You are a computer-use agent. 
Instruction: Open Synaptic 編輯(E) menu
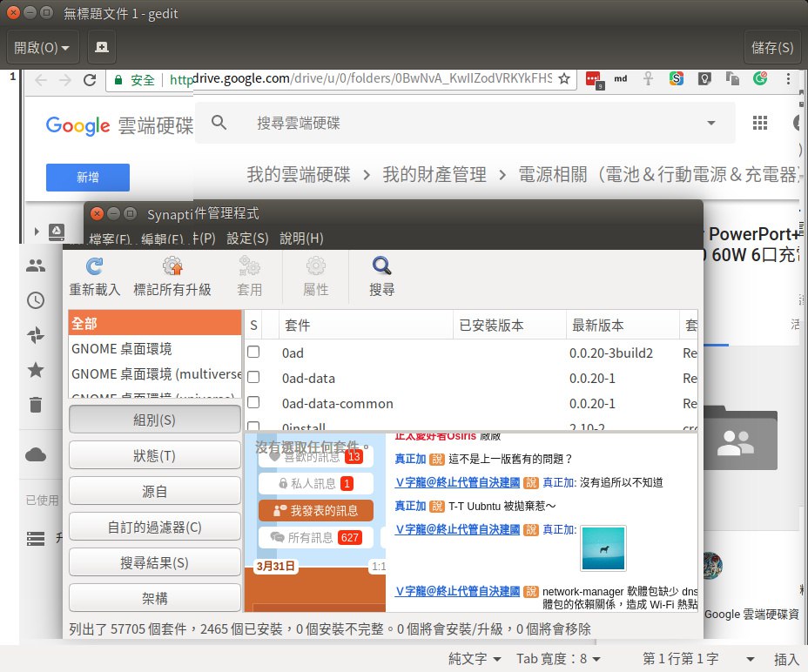[162, 239]
